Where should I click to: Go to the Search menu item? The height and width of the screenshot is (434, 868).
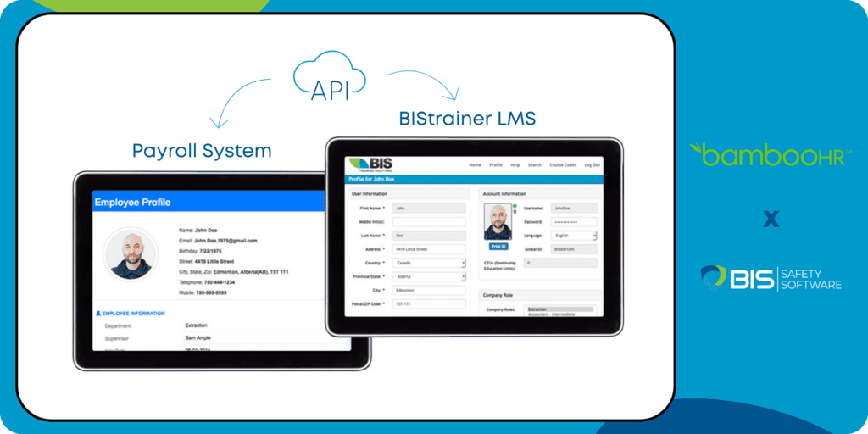pos(534,165)
